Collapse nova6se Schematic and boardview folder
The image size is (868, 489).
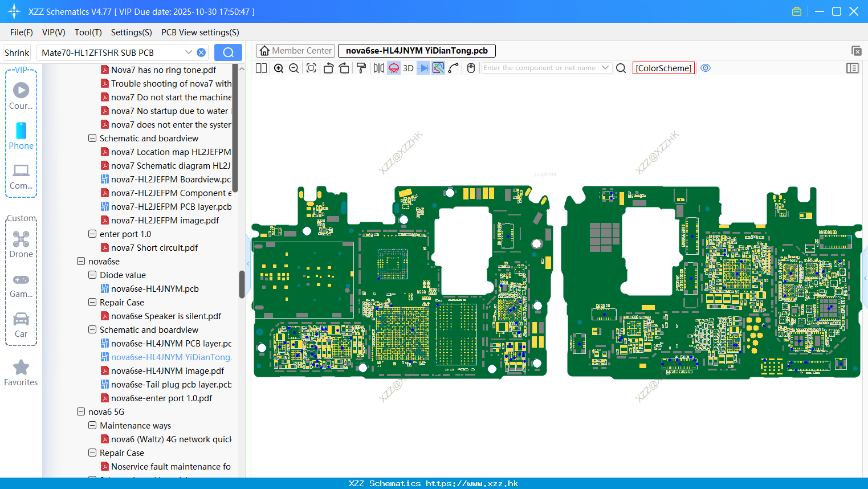pos(92,330)
